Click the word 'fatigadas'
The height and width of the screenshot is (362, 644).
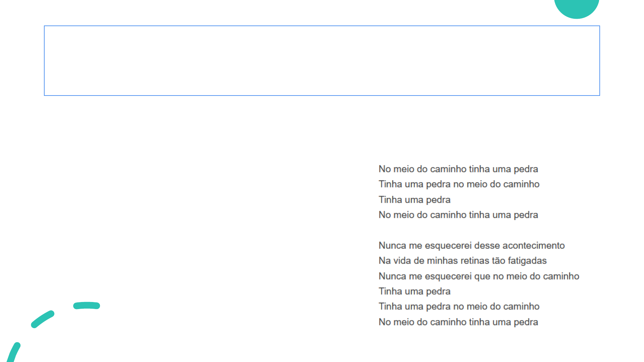click(x=527, y=261)
